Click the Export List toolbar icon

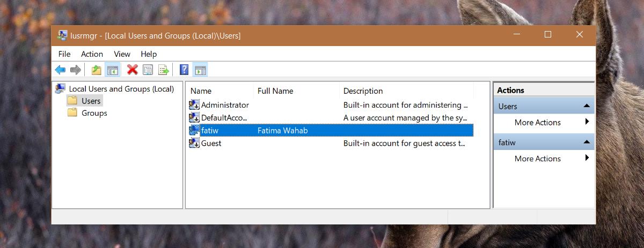[163, 70]
